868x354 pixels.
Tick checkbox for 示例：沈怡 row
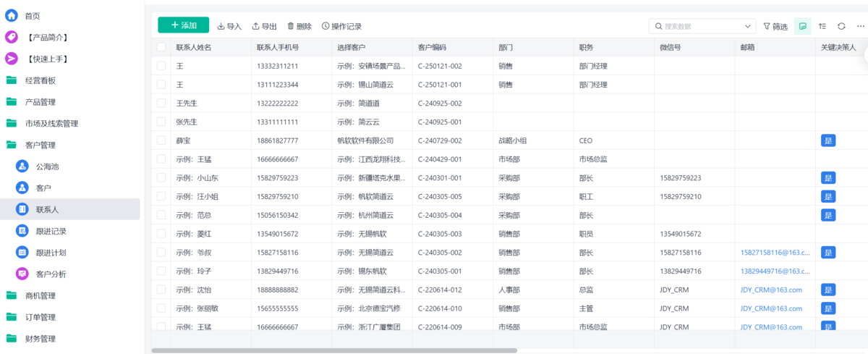pyautogui.click(x=161, y=290)
